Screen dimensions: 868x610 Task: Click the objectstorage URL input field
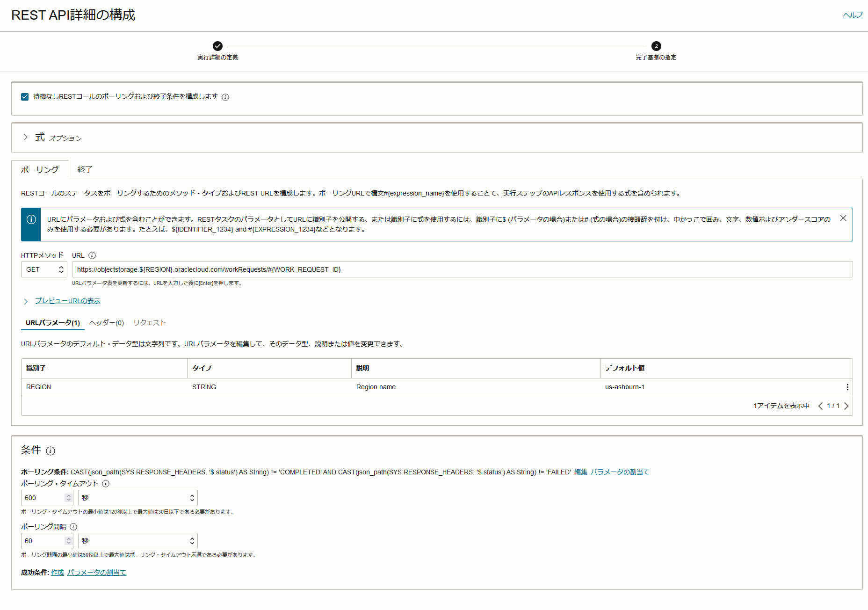462,269
